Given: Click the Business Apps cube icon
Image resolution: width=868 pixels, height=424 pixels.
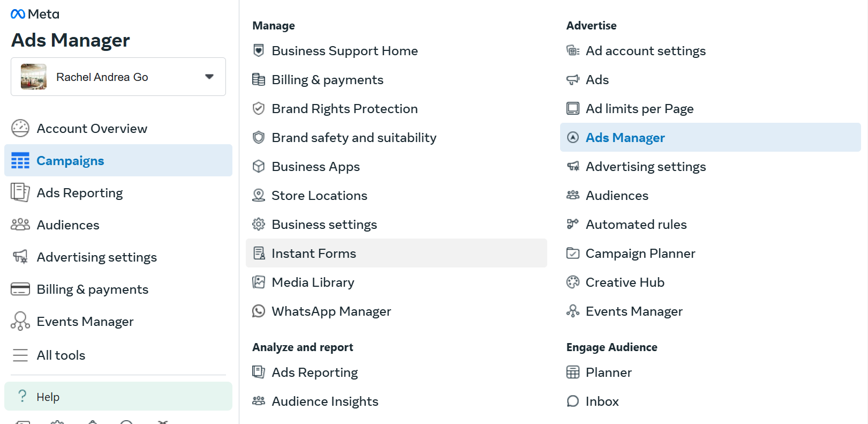Looking at the screenshot, I should (x=259, y=166).
